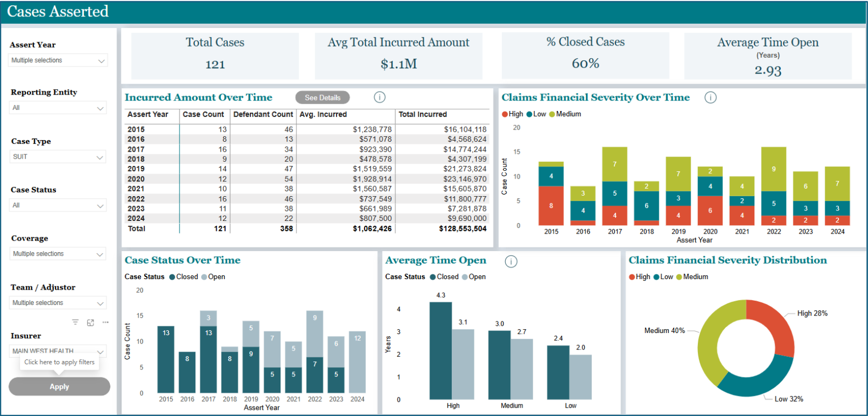Expand the Team / Adjustor dropdown
This screenshot has width=868, height=416.
coord(58,303)
